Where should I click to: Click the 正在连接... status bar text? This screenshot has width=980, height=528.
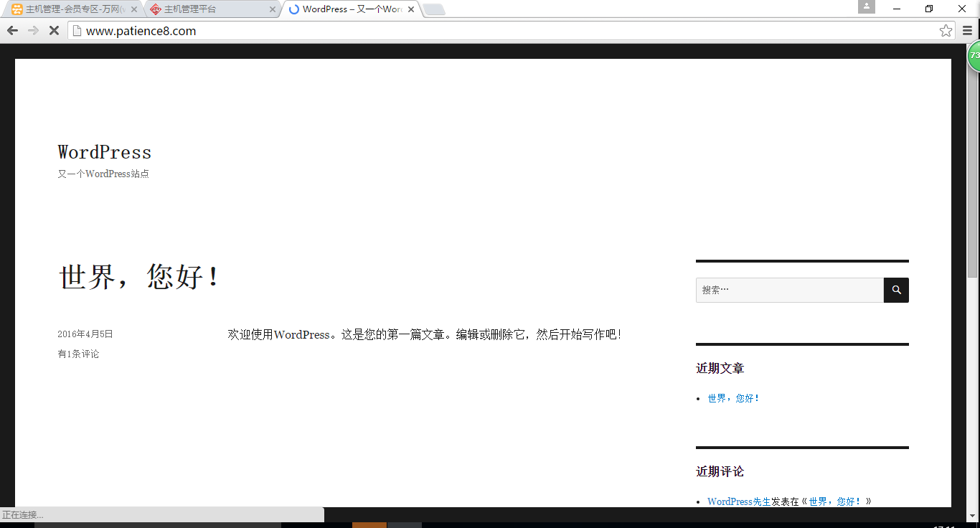click(23, 515)
